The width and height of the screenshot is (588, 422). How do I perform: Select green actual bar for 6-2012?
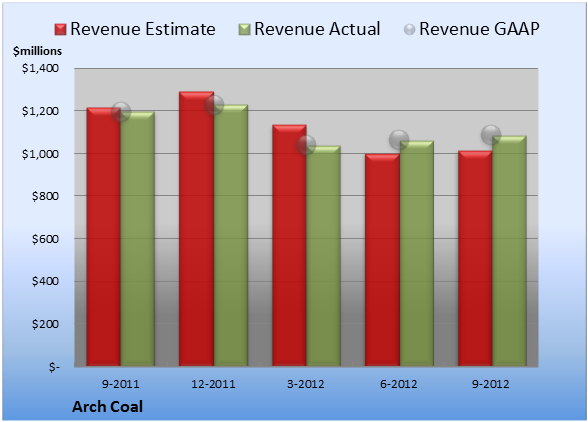416,254
